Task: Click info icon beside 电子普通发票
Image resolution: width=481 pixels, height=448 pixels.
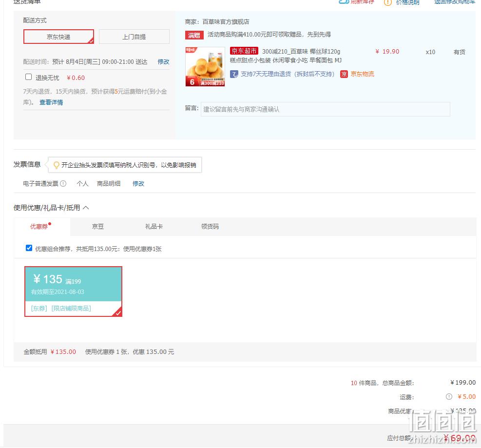Action: (x=63, y=183)
